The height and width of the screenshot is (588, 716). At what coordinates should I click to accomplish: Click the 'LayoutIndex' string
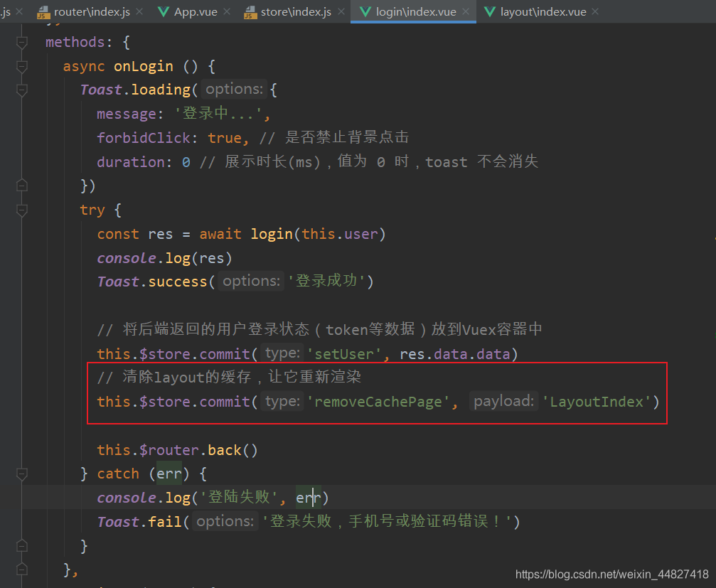tap(596, 402)
